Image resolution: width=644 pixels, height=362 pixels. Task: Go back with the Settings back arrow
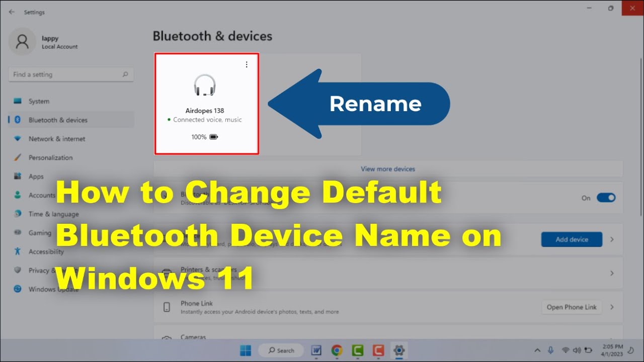pyautogui.click(x=12, y=12)
